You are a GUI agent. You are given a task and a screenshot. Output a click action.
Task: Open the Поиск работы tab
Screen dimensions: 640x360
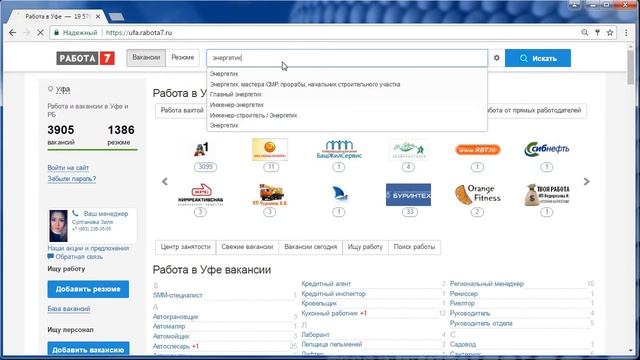(414, 247)
